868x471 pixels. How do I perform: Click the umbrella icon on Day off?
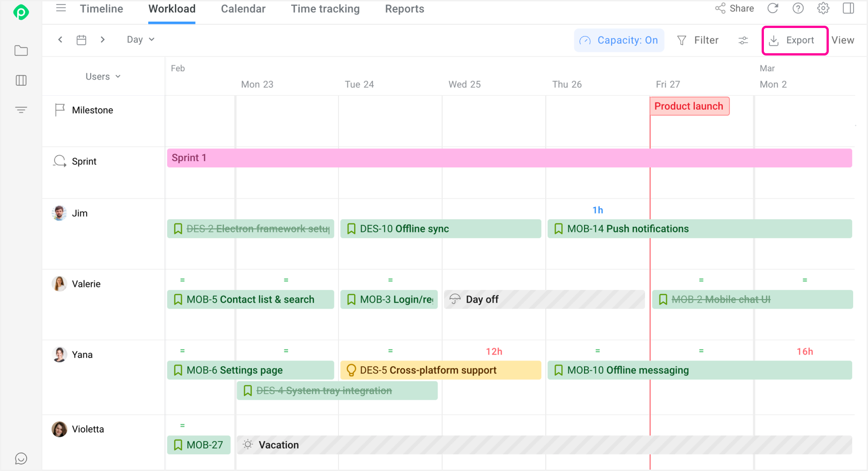pyautogui.click(x=455, y=299)
